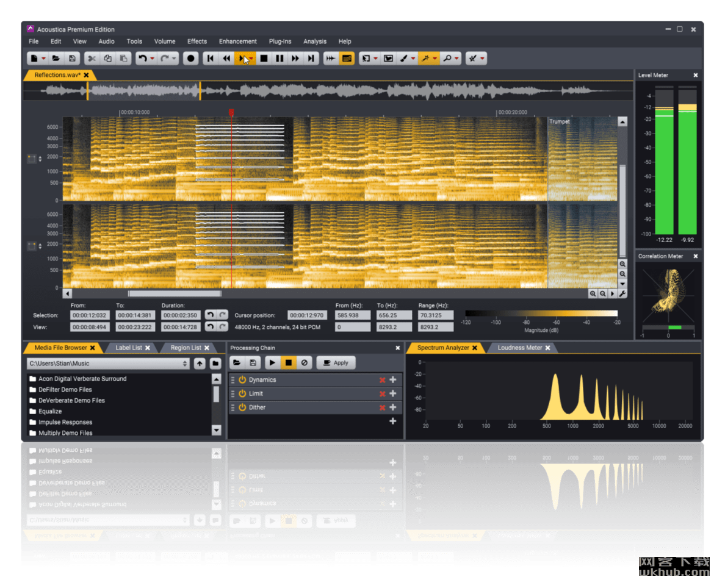The width and height of the screenshot is (725, 588).
Task: Open the Effects menu
Action: 197,41
